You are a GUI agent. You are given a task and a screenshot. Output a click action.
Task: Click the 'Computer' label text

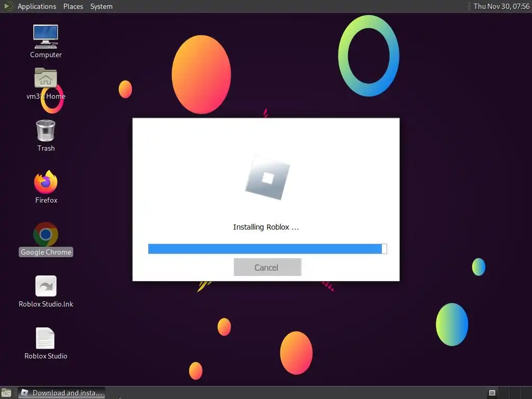click(46, 55)
